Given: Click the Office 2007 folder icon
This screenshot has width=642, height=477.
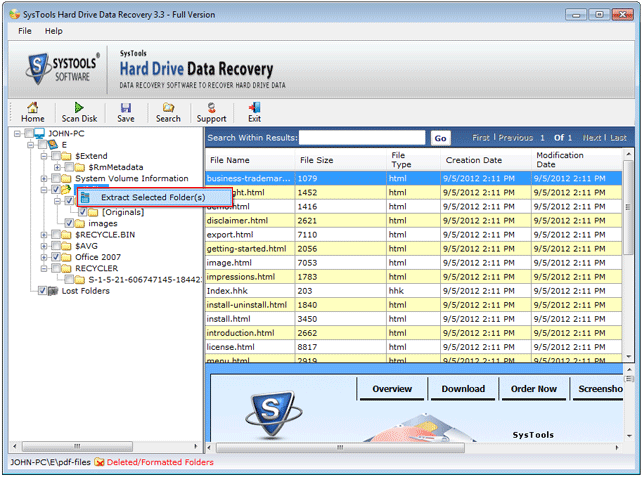Looking at the screenshot, I should click(x=66, y=257).
